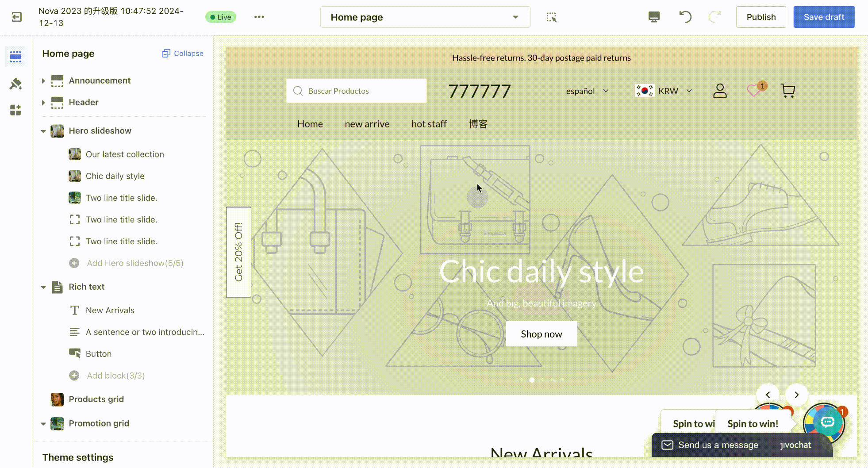868x468 pixels.
Task: Activate the element inspector selection tool
Action: (551, 17)
